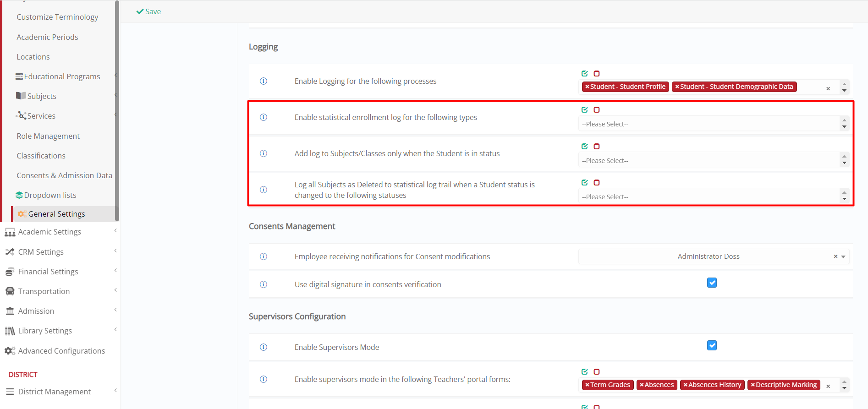This screenshot has height=409, width=868.
Task: Select all Teachers' portal forms for supervisors mode
Action: [x=585, y=371]
